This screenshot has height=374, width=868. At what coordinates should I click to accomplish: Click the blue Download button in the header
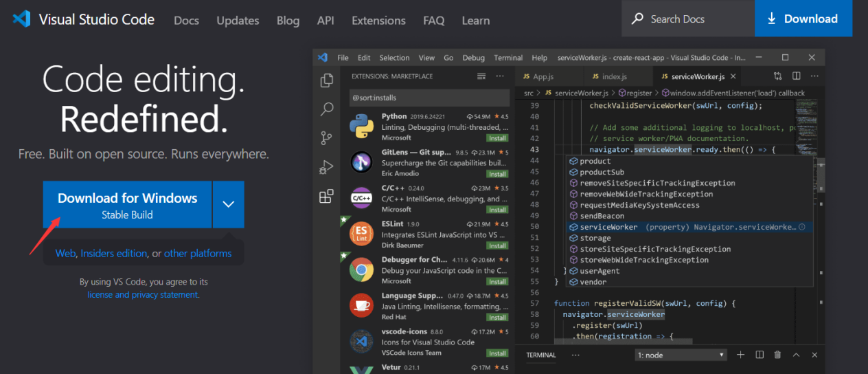coord(803,19)
